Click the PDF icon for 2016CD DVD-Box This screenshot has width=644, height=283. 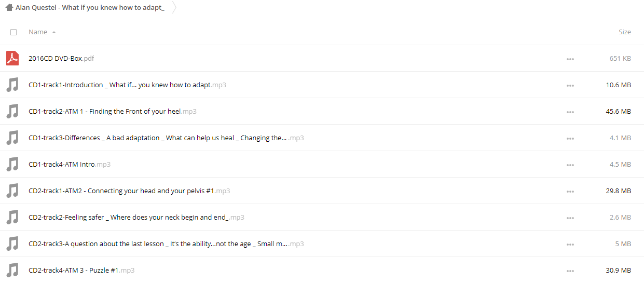[12, 58]
